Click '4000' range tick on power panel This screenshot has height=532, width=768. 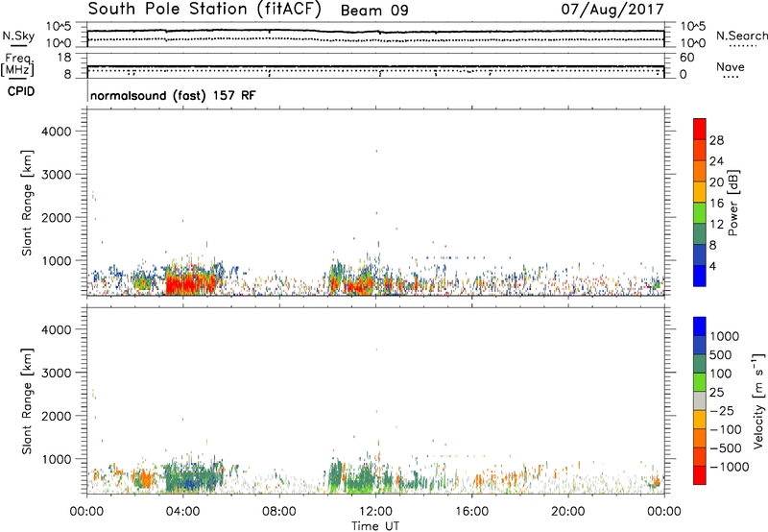click(56, 132)
